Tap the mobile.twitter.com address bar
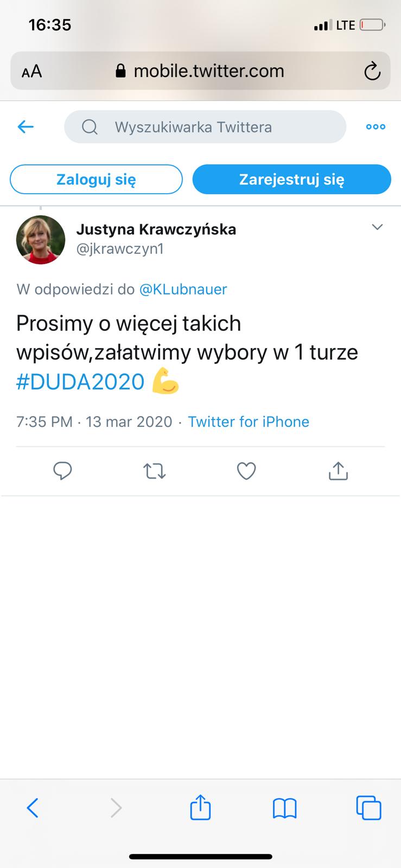This screenshot has width=401, height=868. 200,71
